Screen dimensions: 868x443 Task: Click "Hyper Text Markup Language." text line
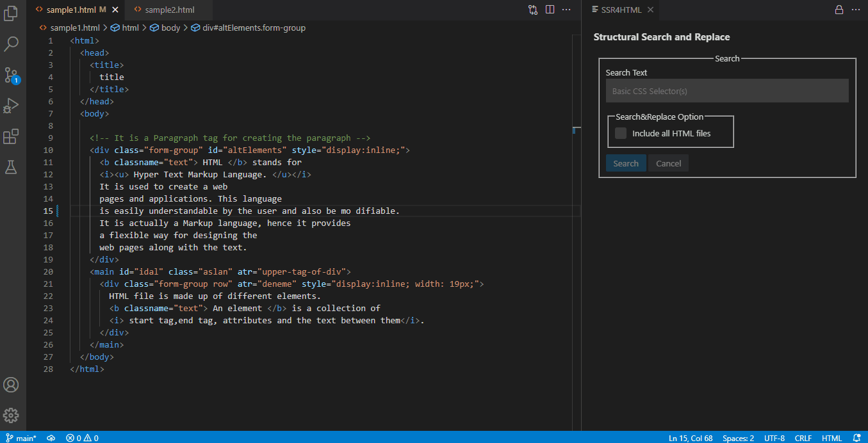pos(205,174)
